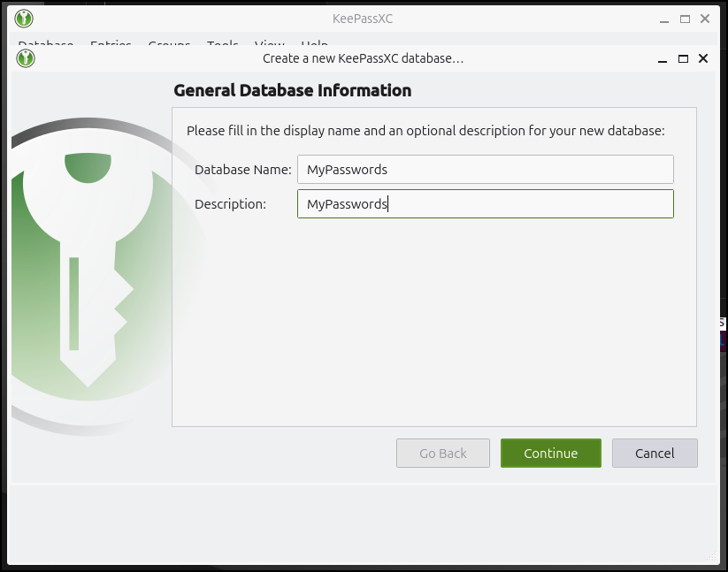This screenshot has width=728, height=572.
Task: Open the Groups menu
Action: (x=168, y=46)
